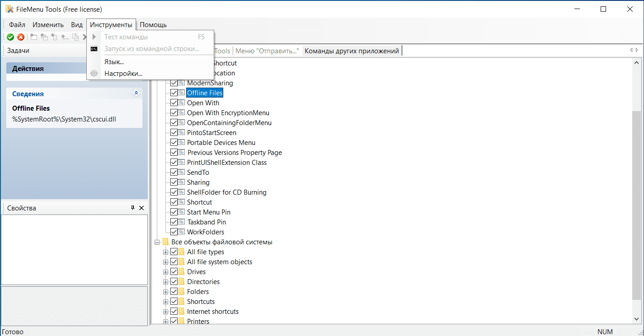This screenshot has width=644, height=336.
Task: Expand the Drives tree node
Action: click(x=166, y=272)
